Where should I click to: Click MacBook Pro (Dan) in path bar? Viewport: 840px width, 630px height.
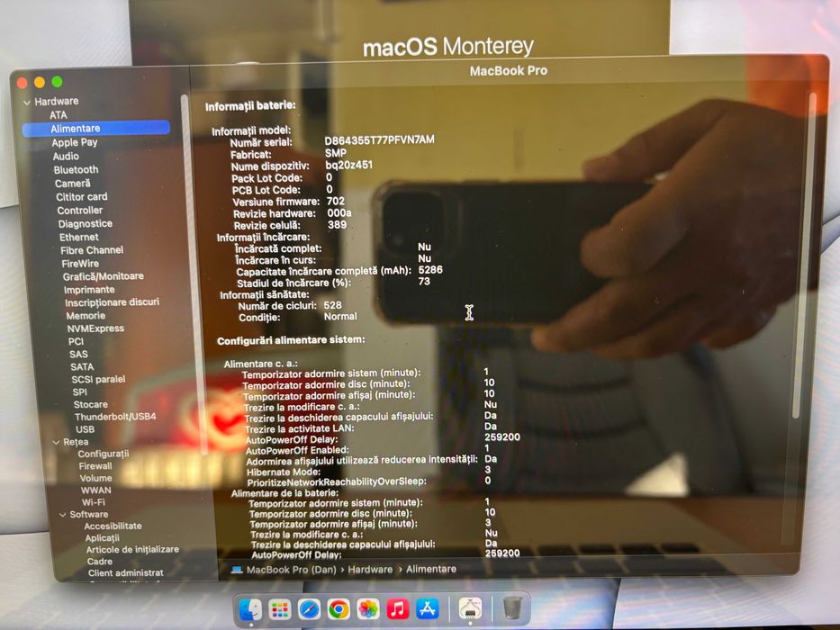pos(291,570)
